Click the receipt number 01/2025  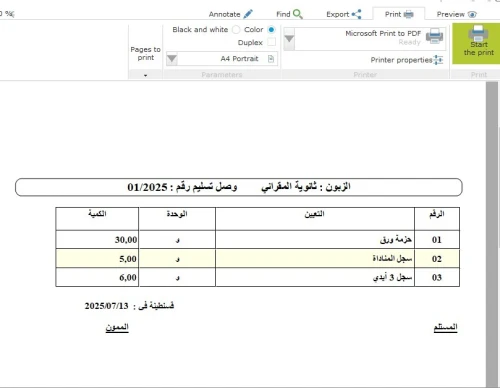(x=147, y=187)
